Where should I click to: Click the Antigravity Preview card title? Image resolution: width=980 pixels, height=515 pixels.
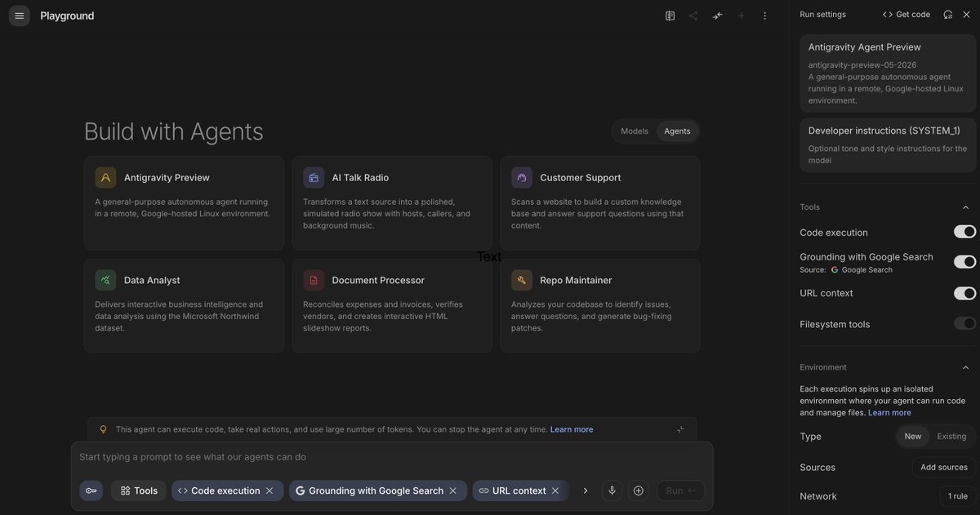tap(167, 178)
